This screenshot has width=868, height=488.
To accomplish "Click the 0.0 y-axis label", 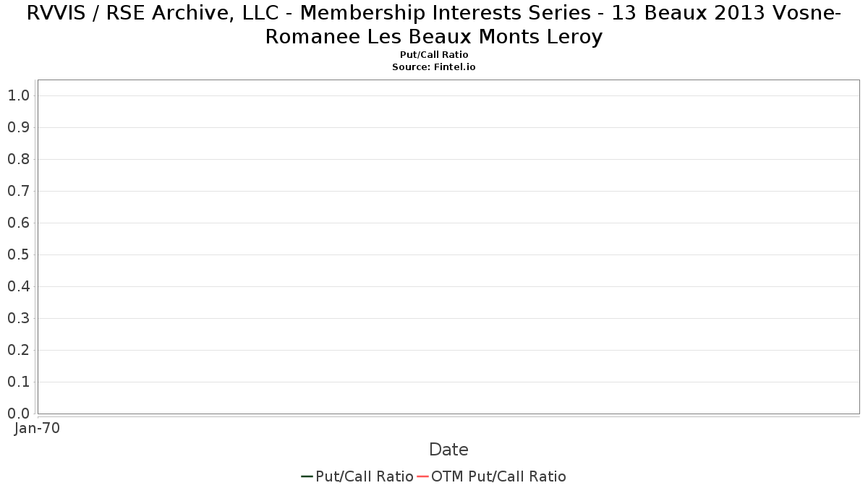I will coord(18,414).
